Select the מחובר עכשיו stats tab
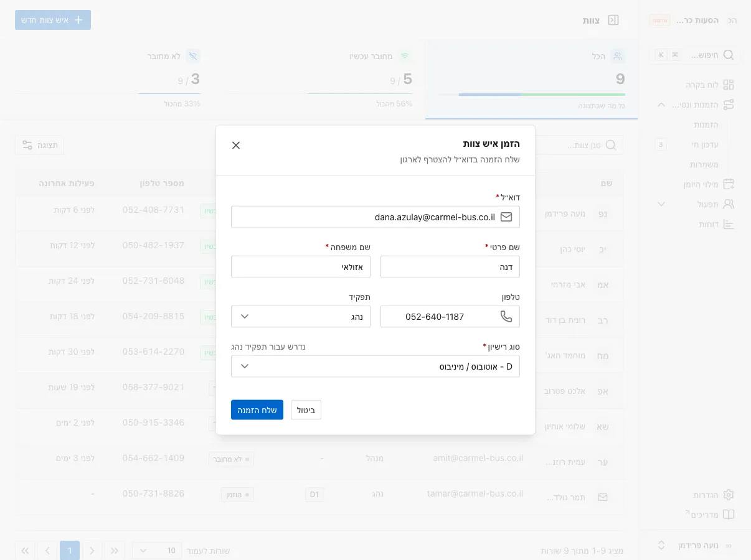751x560 pixels. click(319, 80)
